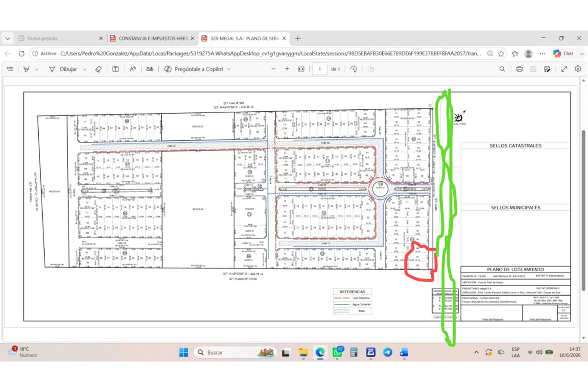Rotate the PDF page
The image size is (588, 392).
(x=354, y=69)
